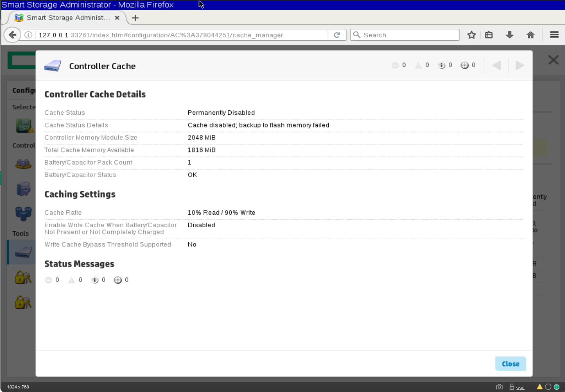
Task: Click the SSL lock indicator in status bar
Action: click(x=517, y=387)
